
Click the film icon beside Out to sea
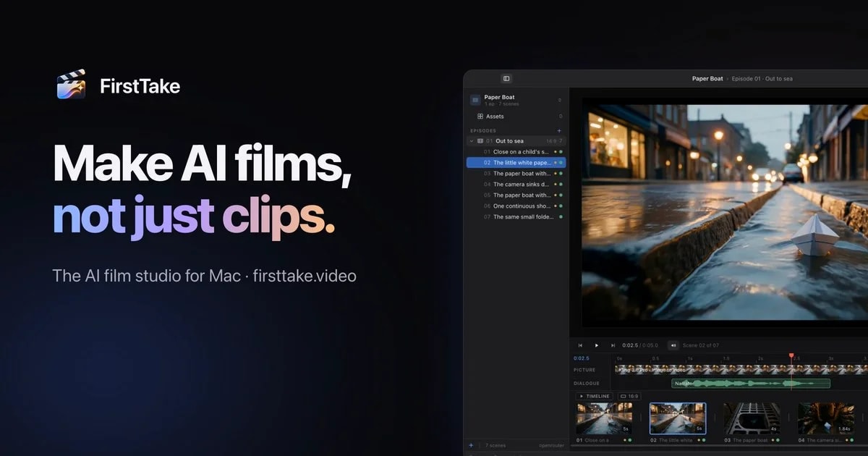click(480, 141)
